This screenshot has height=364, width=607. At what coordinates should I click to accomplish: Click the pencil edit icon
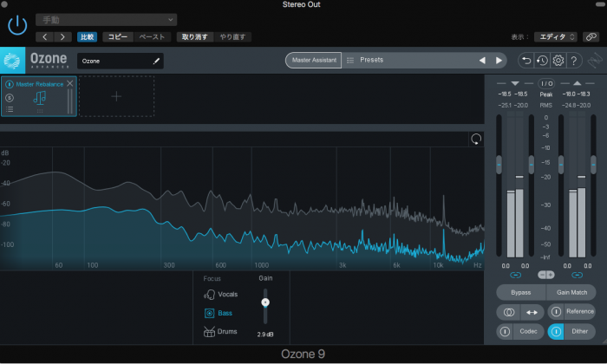click(x=156, y=62)
